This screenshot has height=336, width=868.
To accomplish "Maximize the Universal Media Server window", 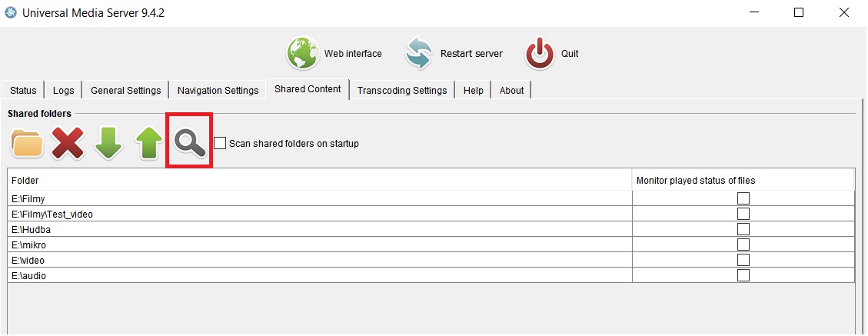I will (x=799, y=13).
